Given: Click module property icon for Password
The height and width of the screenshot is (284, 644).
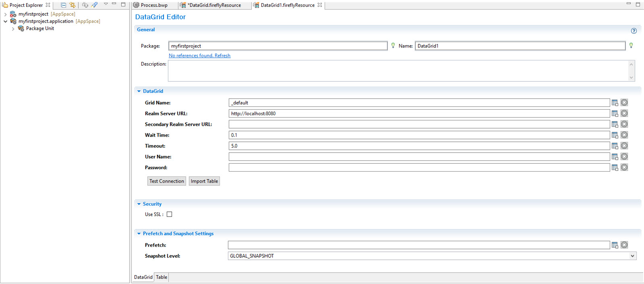Looking at the screenshot, I should pyautogui.click(x=615, y=168).
